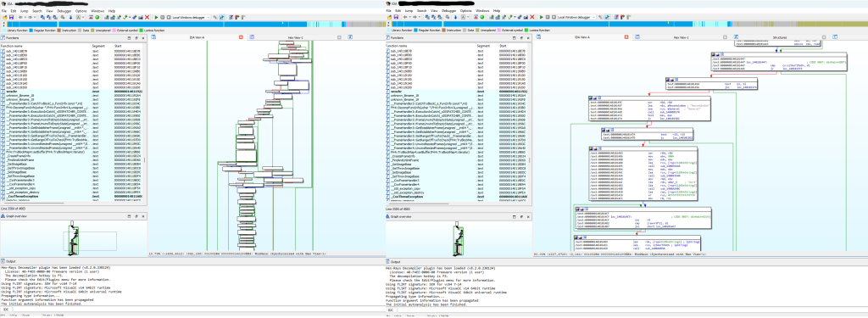The width and height of the screenshot is (868, 318).
Task: Select Hex View-1 tab in right window
Action: click(x=682, y=37)
